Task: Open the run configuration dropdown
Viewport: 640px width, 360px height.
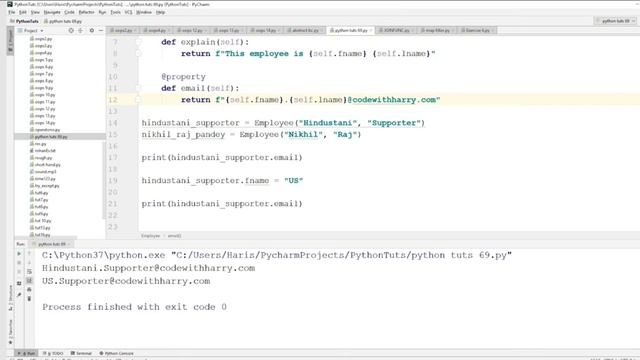Action: [616, 21]
